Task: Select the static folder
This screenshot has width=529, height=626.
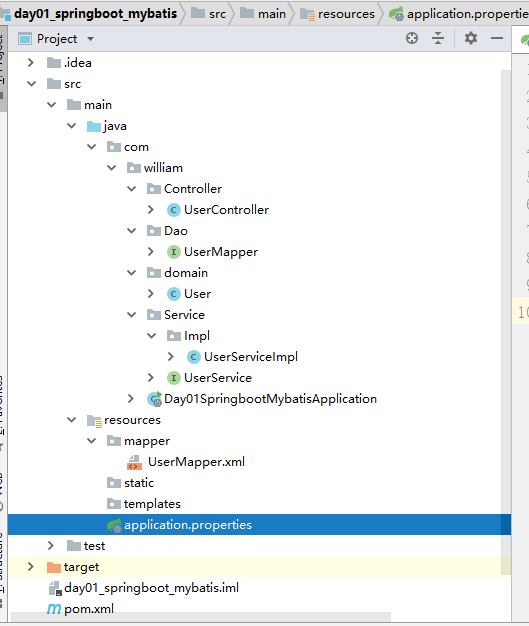Action: coord(139,483)
